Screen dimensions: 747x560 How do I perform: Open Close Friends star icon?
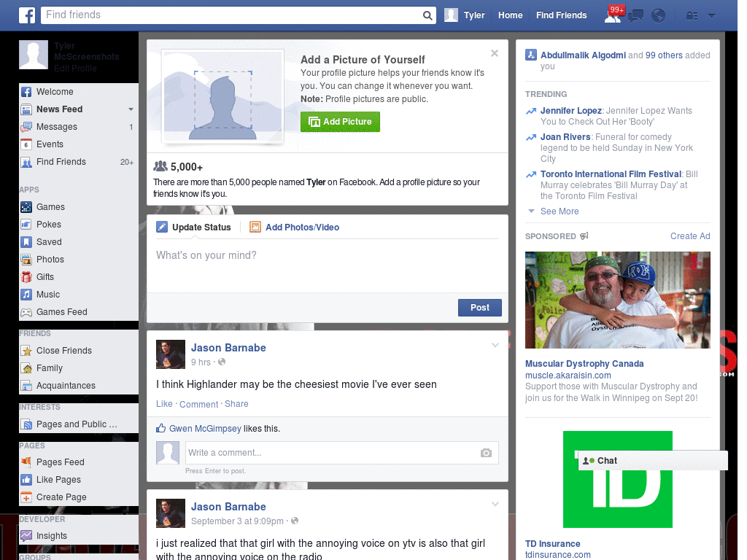click(26, 351)
